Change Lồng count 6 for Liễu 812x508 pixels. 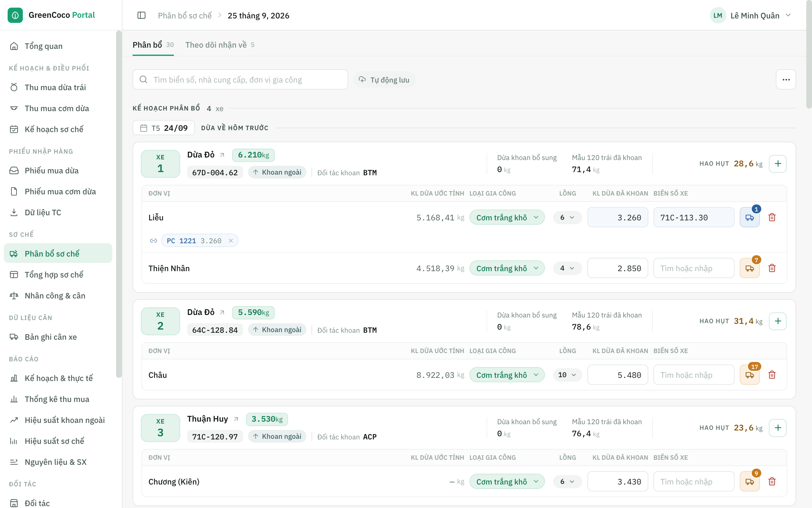pos(567,217)
